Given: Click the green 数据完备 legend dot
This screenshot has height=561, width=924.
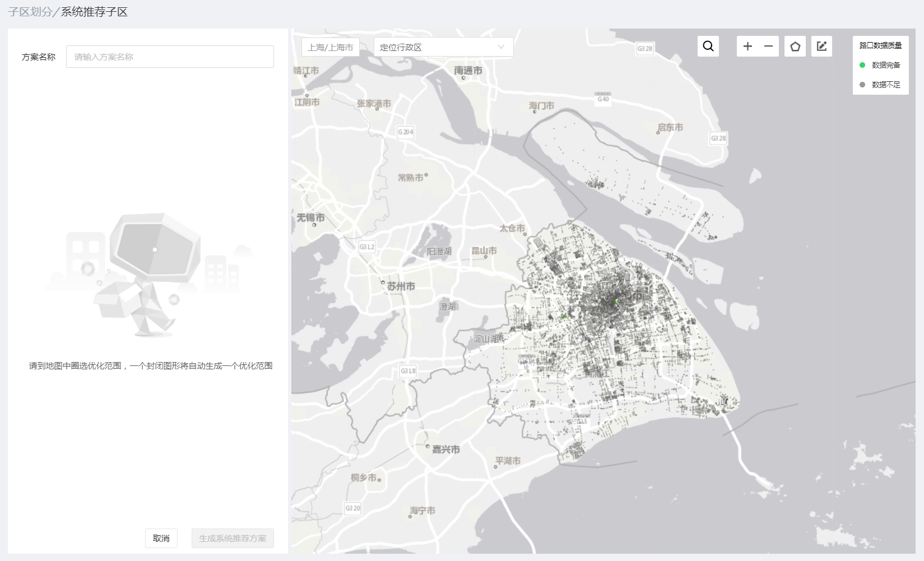Looking at the screenshot, I should click(x=862, y=65).
